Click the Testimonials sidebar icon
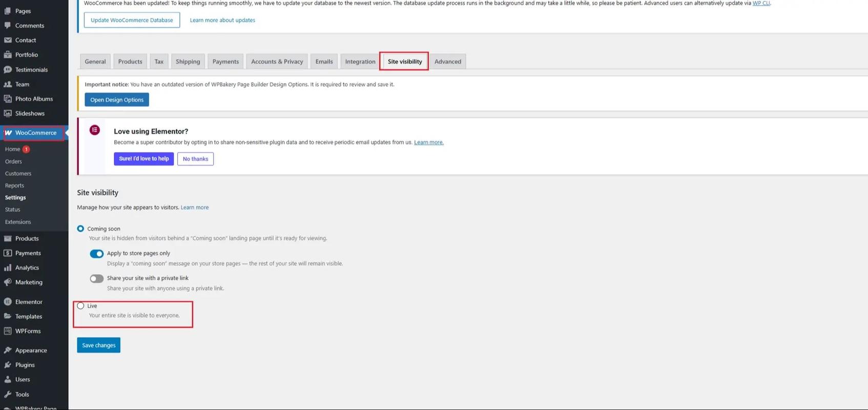Screen dimensions: 868x410 click(x=8, y=70)
